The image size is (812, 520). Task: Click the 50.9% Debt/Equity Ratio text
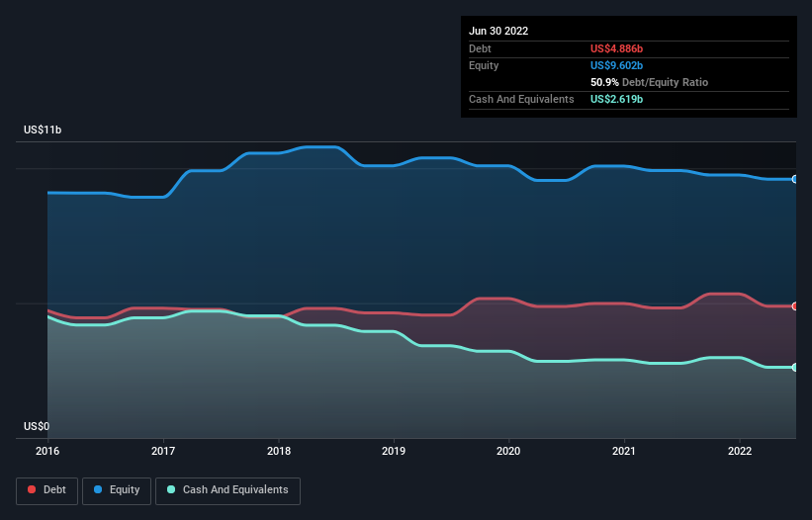649,82
